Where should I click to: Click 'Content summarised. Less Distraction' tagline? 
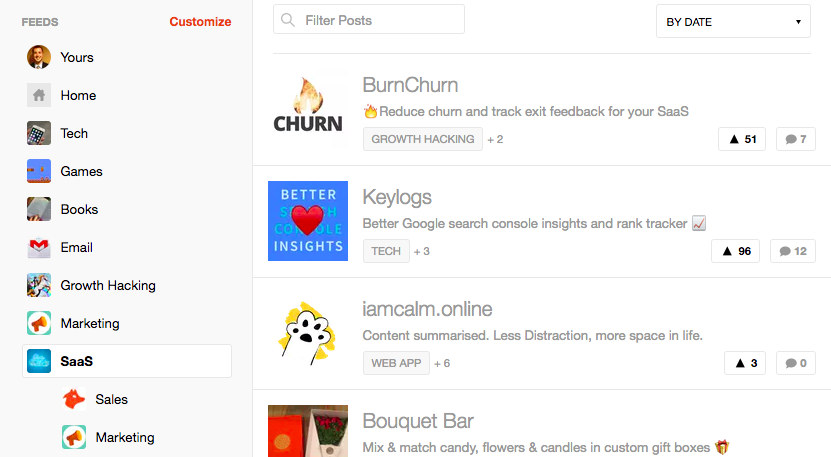coord(533,336)
